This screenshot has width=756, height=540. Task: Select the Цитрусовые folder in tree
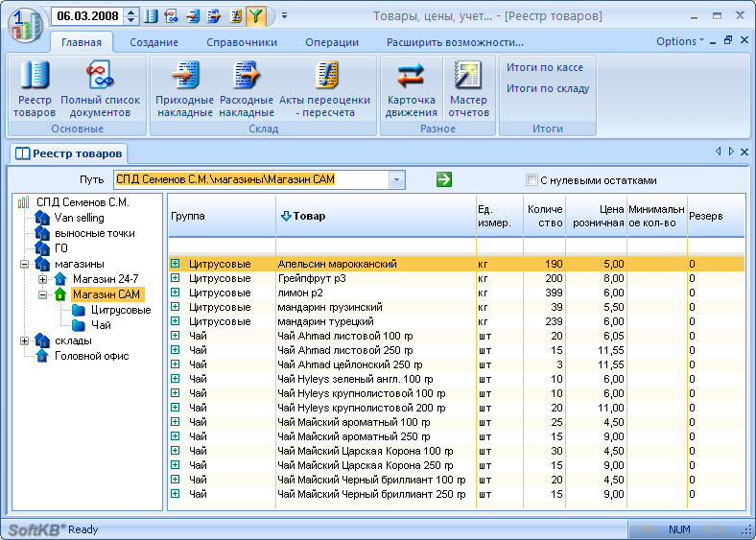(112, 310)
